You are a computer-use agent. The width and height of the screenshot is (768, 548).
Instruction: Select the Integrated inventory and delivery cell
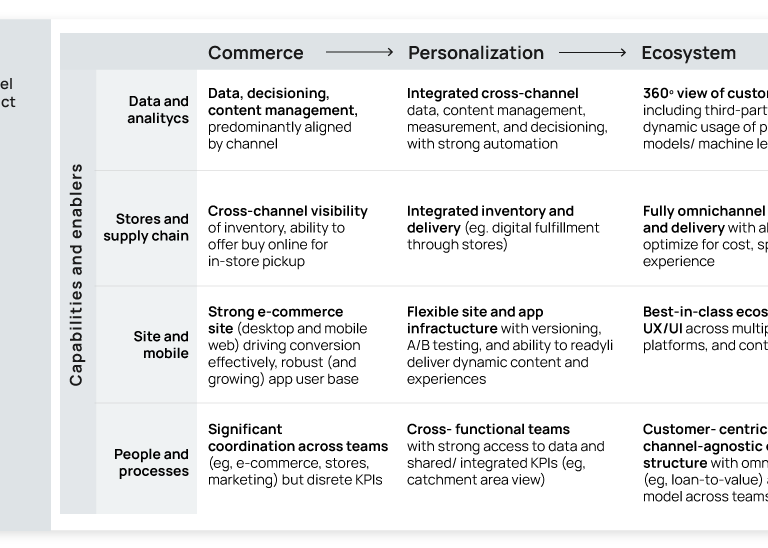click(x=503, y=227)
